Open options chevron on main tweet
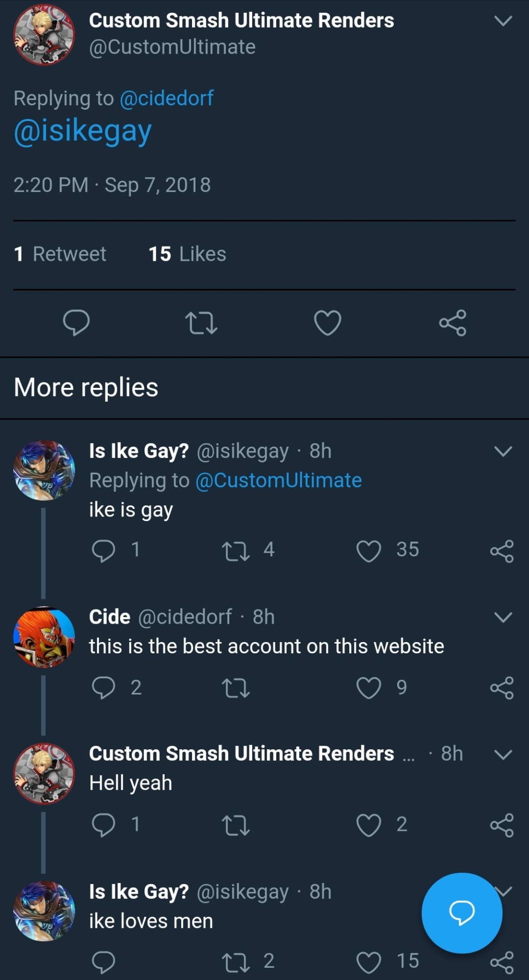The image size is (529, 980). point(503,21)
